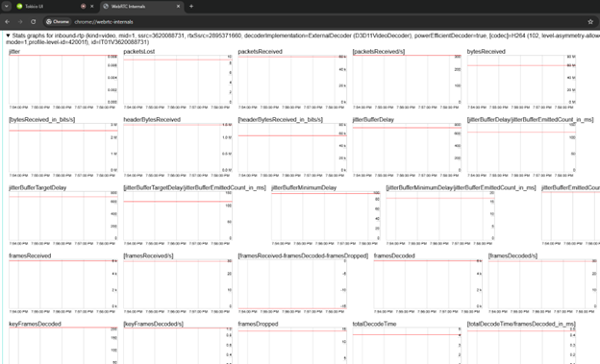Focus the chrome://webrtc-internals address bar
600x364 pixels.
(104, 22)
